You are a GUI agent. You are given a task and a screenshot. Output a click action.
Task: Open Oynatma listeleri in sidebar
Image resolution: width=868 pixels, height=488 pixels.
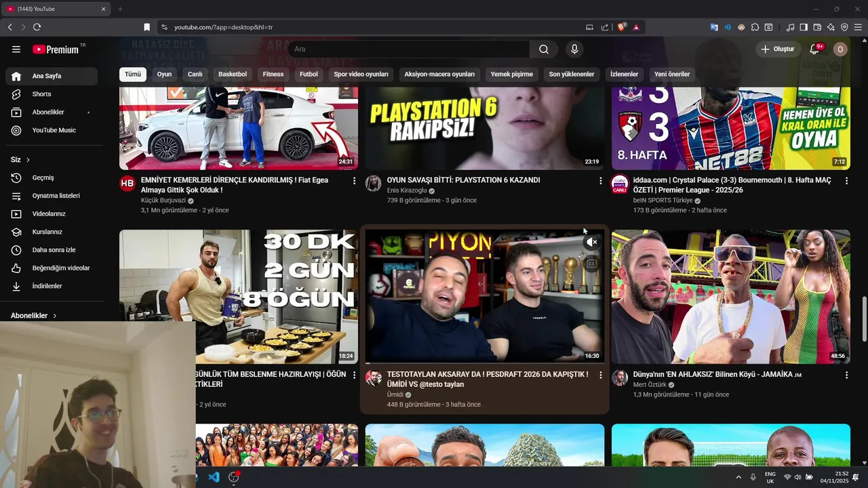point(52,196)
